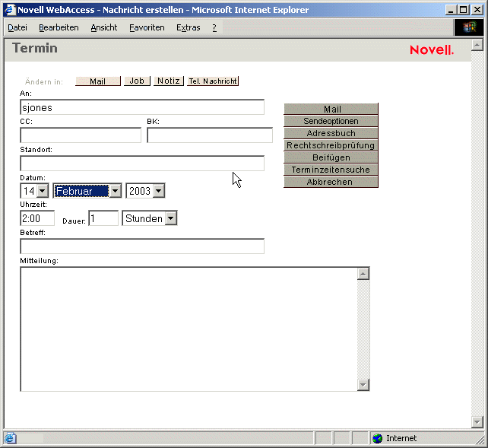Click the Uhrzeit: label

tap(33, 205)
